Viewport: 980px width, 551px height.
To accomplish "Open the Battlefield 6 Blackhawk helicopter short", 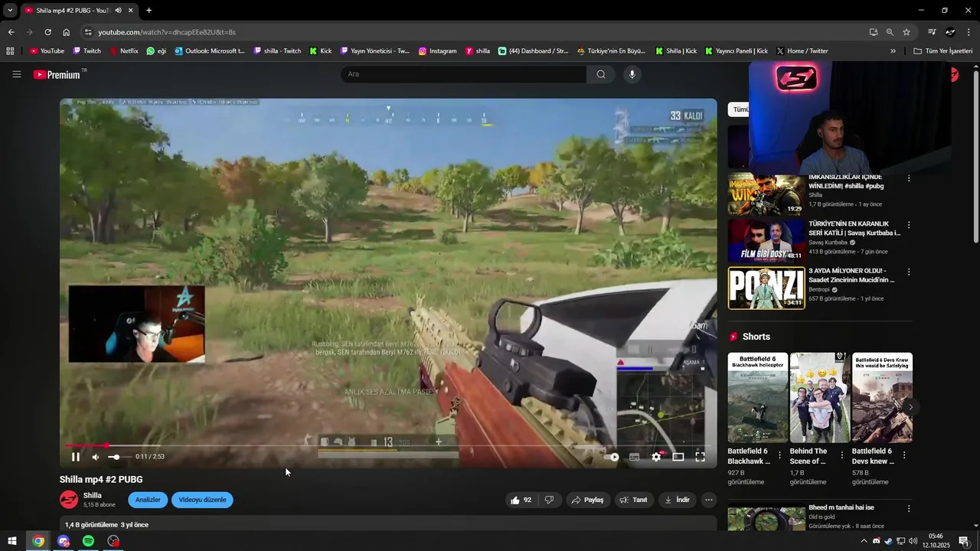I will [757, 398].
